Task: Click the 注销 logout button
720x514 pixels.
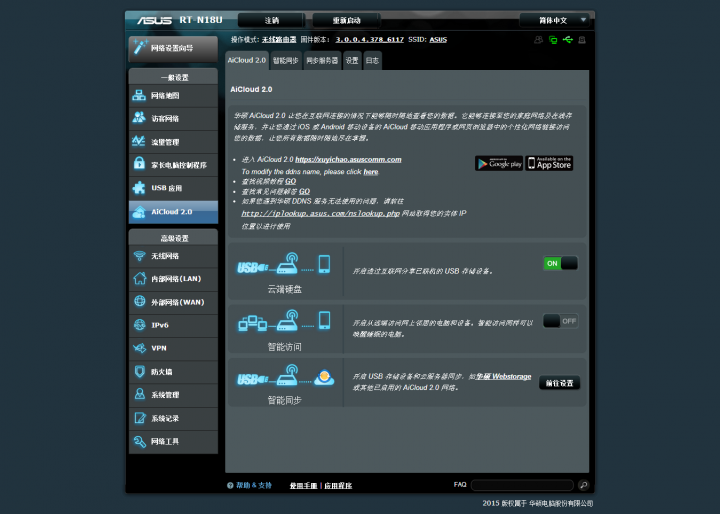Action: click(x=271, y=20)
